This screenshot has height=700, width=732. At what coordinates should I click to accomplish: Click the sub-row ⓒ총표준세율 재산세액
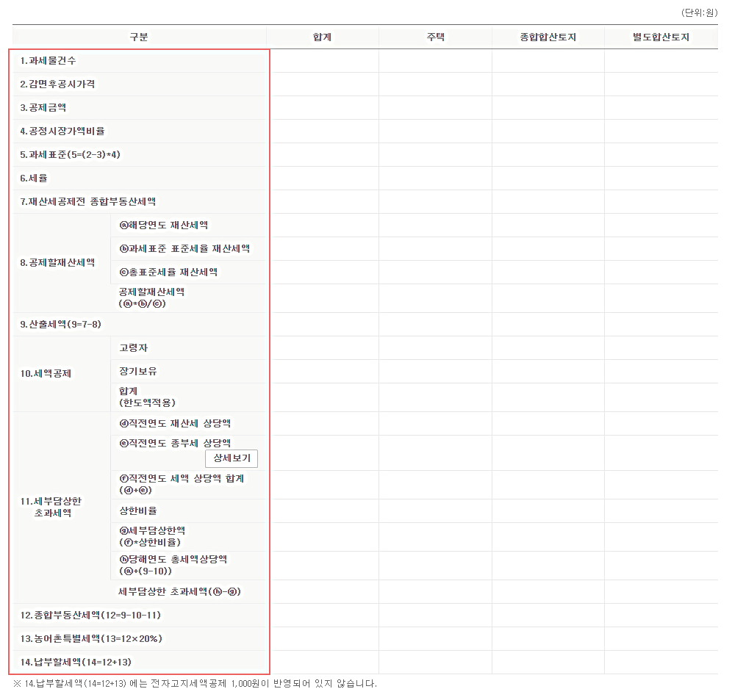pyautogui.click(x=168, y=272)
